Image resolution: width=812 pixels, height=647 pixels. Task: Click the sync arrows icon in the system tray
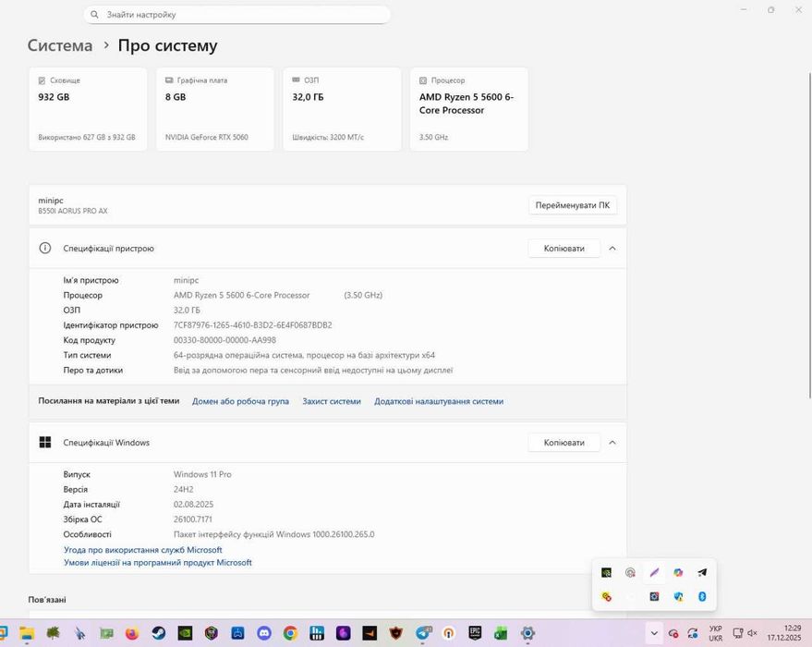click(693, 633)
